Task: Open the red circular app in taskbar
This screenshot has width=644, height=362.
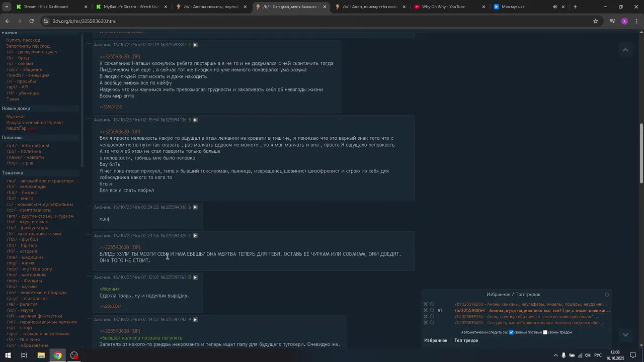Action: point(74,355)
